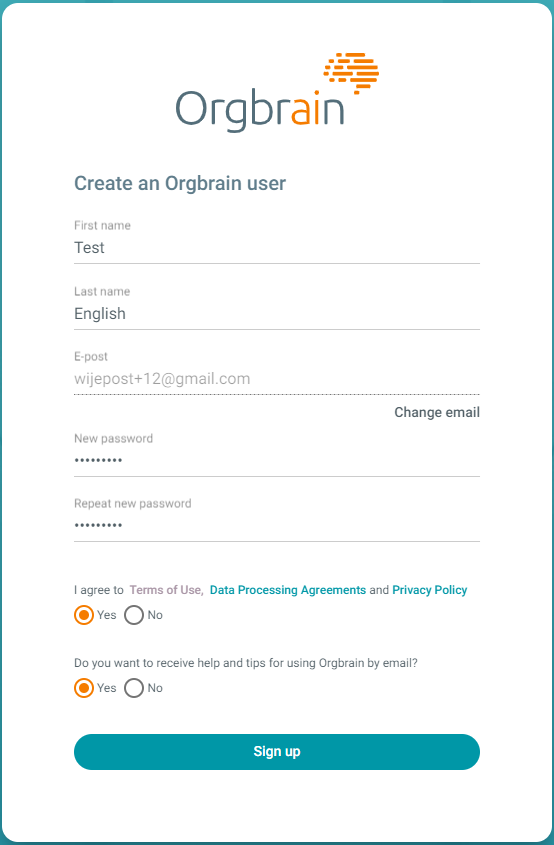This screenshot has width=554, height=845.
Task: Focus the New password field
Action: coord(276,461)
